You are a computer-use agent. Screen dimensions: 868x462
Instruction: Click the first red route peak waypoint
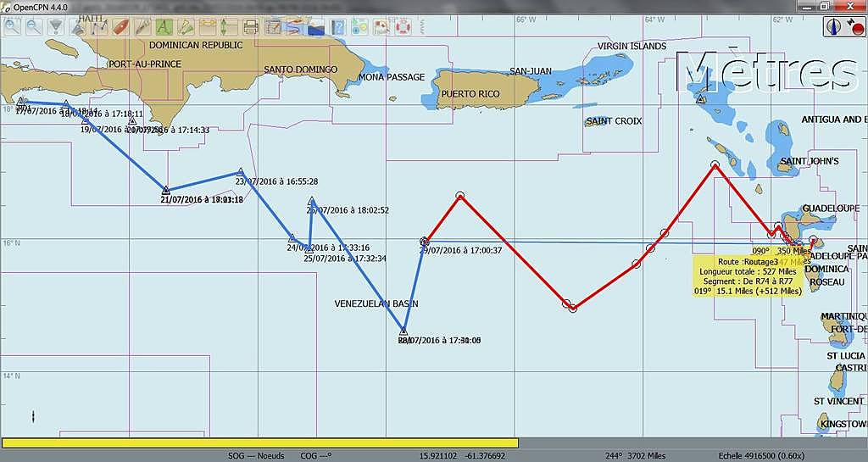tap(460, 195)
